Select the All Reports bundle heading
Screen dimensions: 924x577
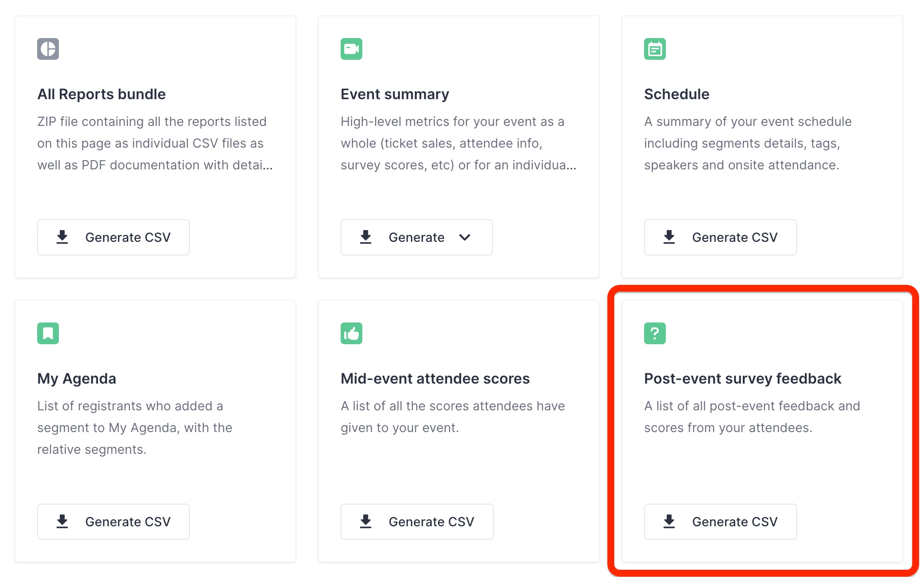(101, 94)
